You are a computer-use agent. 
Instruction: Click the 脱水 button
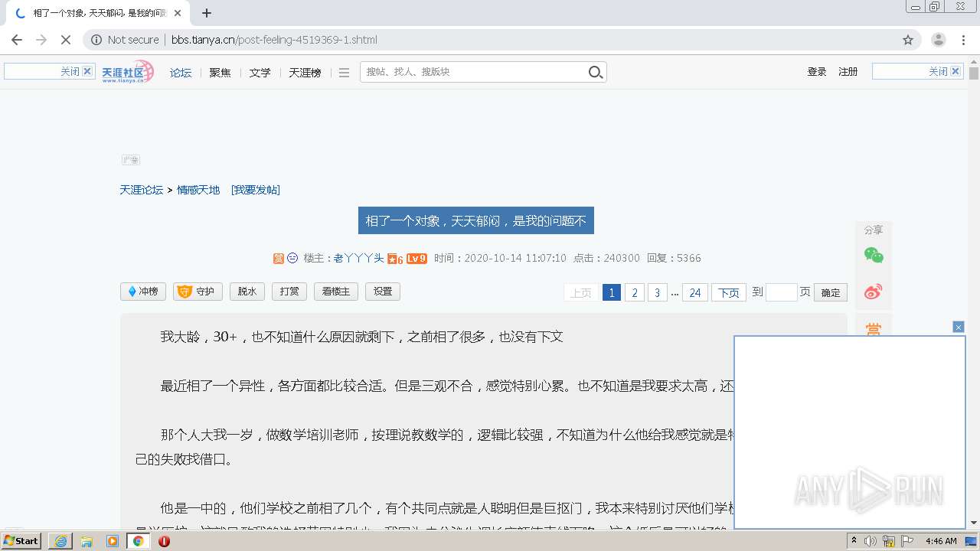pyautogui.click(x=247, y=292)
